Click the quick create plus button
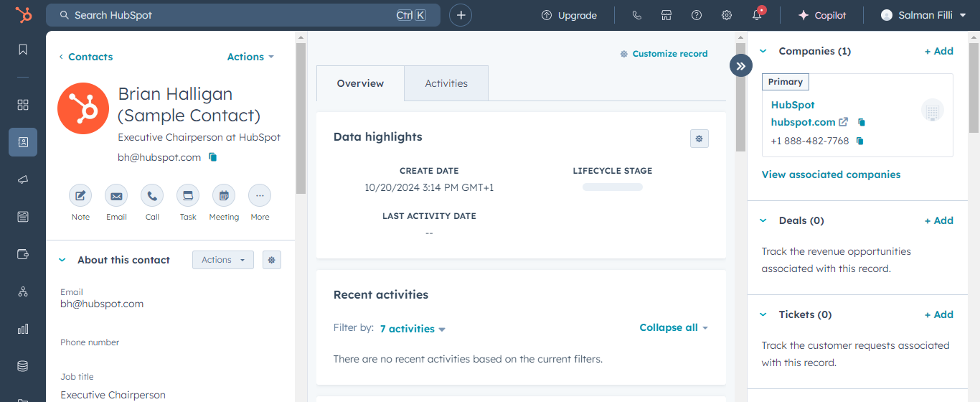The height and width of the screenshot is (402, 980). point(461,15)
